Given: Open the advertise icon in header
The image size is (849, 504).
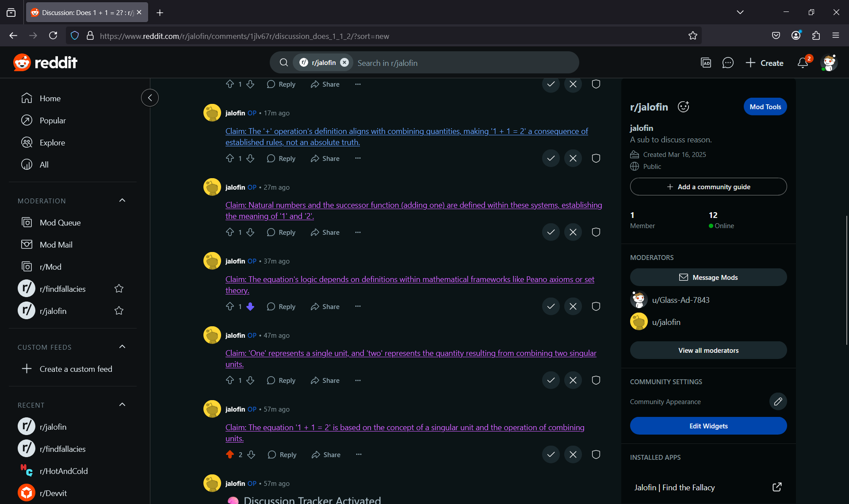Looking at the screenshot, I should coord(706,63).
